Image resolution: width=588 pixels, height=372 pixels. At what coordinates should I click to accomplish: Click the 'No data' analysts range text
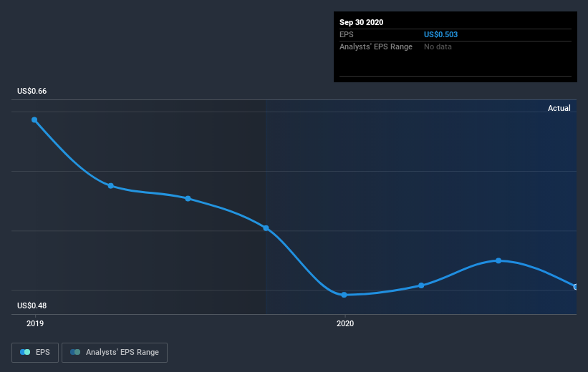(x=438, y=46)
